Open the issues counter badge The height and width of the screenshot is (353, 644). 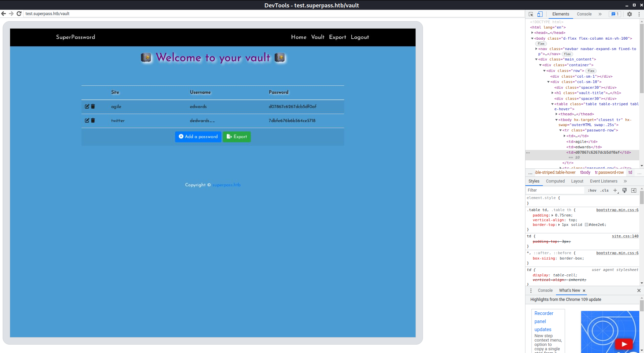click(615, 14)
